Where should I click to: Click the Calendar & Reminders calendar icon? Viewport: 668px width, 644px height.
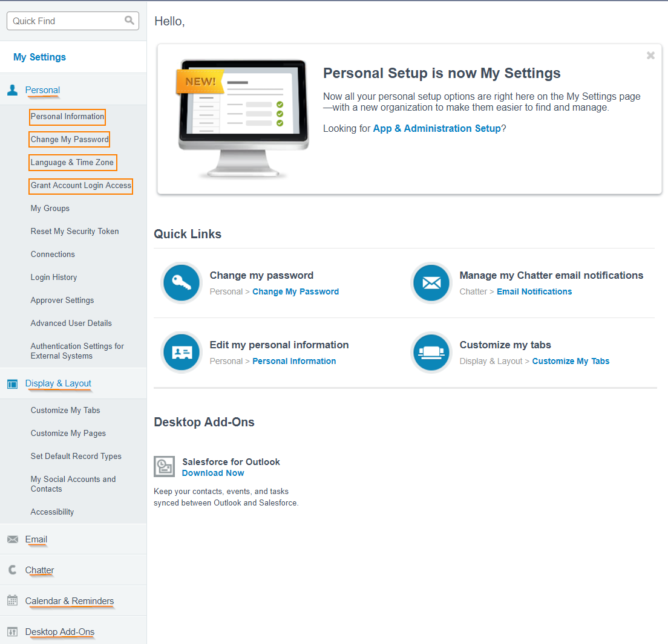pos(12,600)
